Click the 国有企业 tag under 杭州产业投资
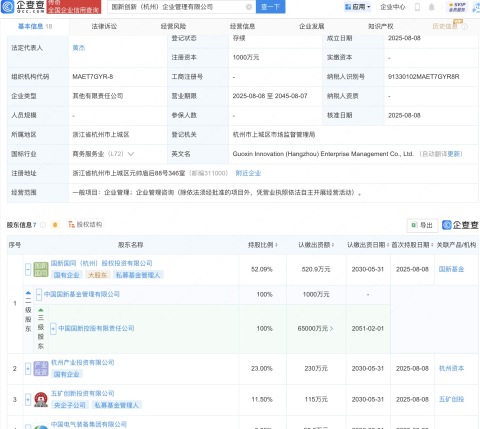The width and height of the screenshot is (480, 429). tap(67, 374)
